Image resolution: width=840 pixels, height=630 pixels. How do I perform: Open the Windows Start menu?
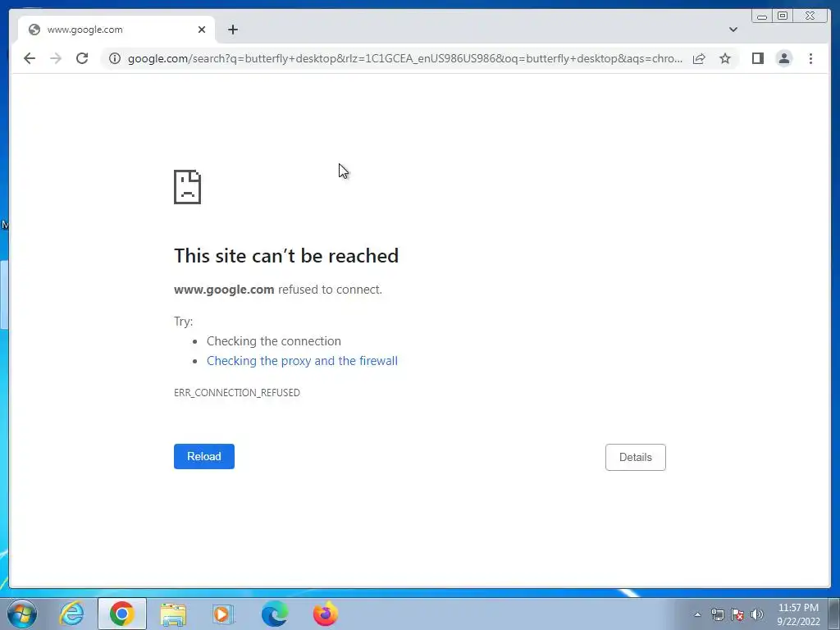click(x=22, y=614)
